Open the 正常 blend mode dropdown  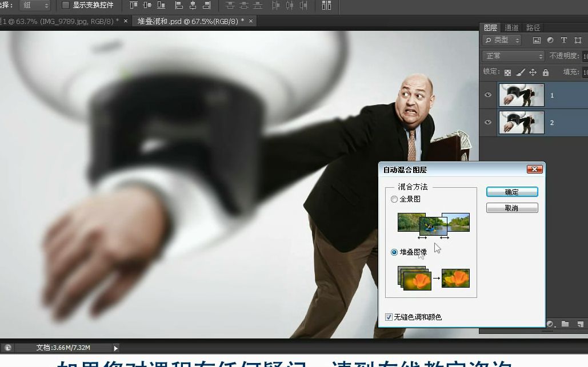coord(512,56)
